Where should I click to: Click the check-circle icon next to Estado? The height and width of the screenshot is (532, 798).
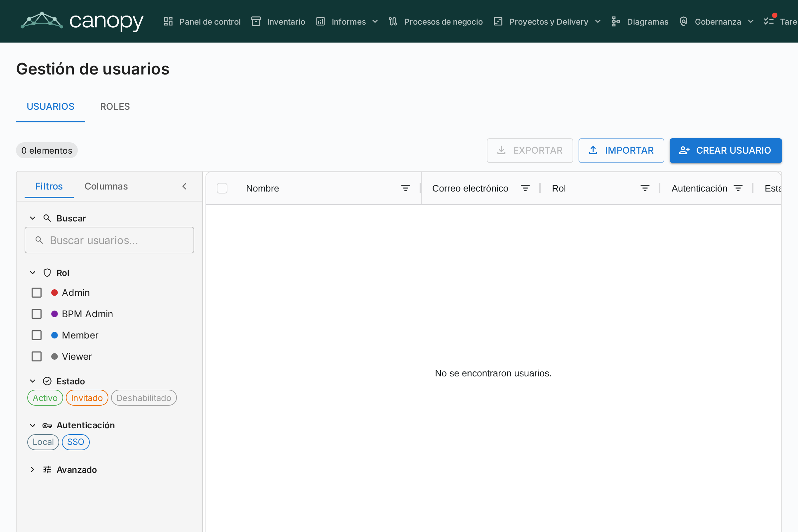pyautogui.click(x=47, y=381)
